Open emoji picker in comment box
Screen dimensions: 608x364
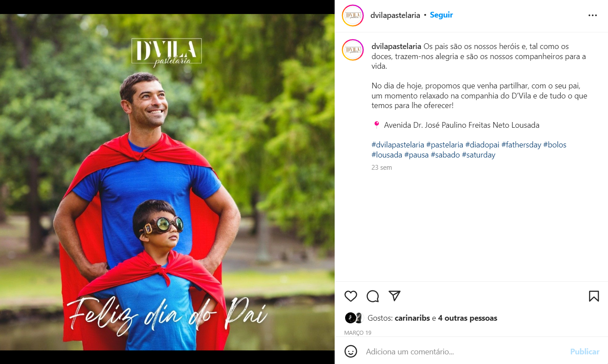coord(350,351)
